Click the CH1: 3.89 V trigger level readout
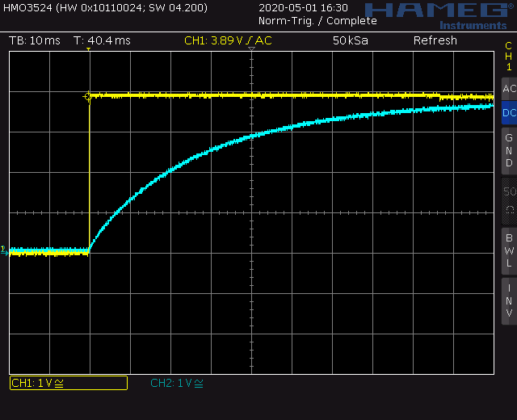The image size is (517, 420). coord(228,40)
